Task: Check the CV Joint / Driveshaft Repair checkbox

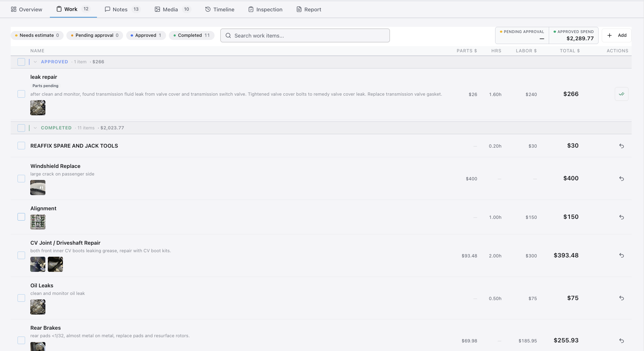Action: coord(21,255)
